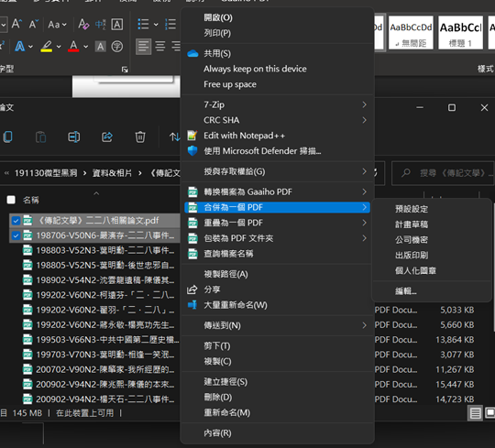Open Font dialog launcher

(125, 70)
